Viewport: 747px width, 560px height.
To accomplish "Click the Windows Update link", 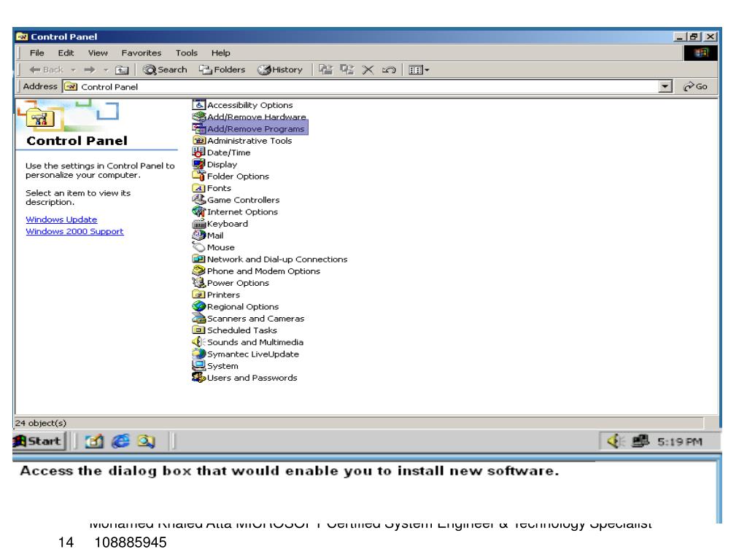I will (x=61, y=219).
